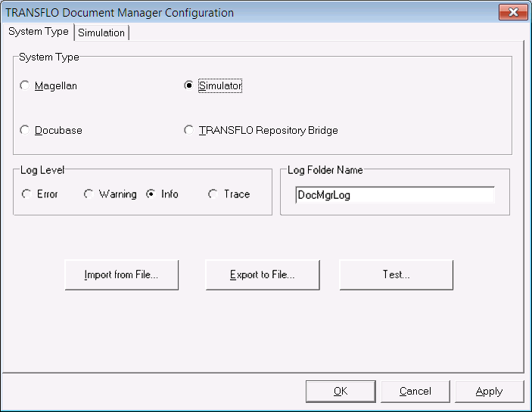Click the Log Folder Name field
The width and height of the screenshot is (532, 412).
click(x=395, y=195)
